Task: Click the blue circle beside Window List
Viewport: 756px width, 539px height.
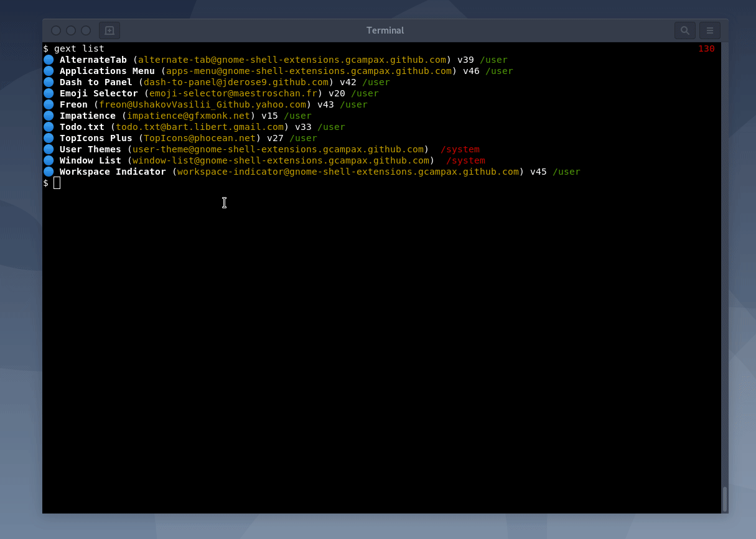Action: [x=49, y=161]
